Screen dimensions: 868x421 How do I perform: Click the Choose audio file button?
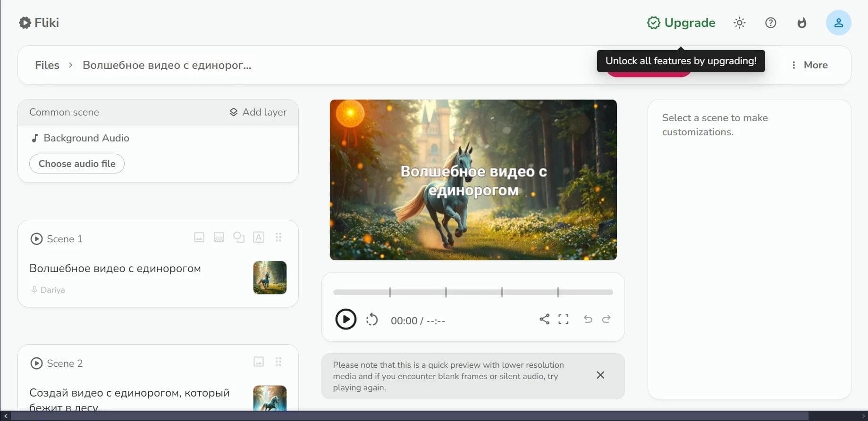pyautogui.click(x=77, y=164)
